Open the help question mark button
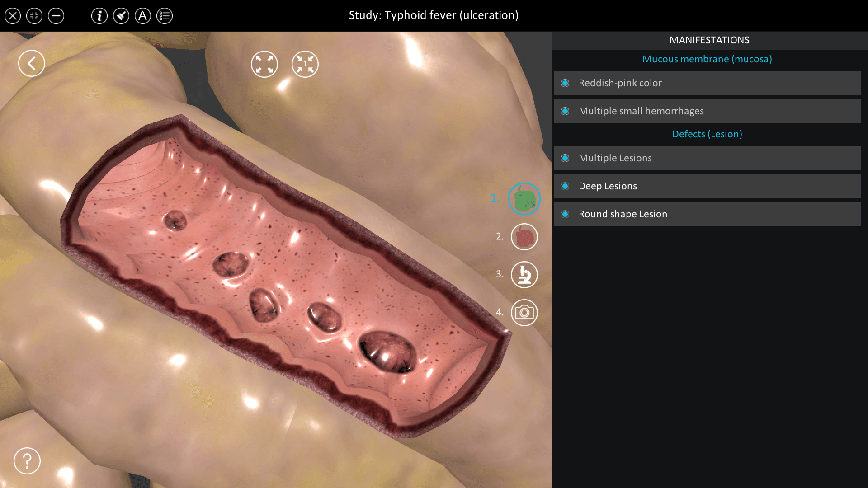Viewport: 868px width, 488px height. 27,461
